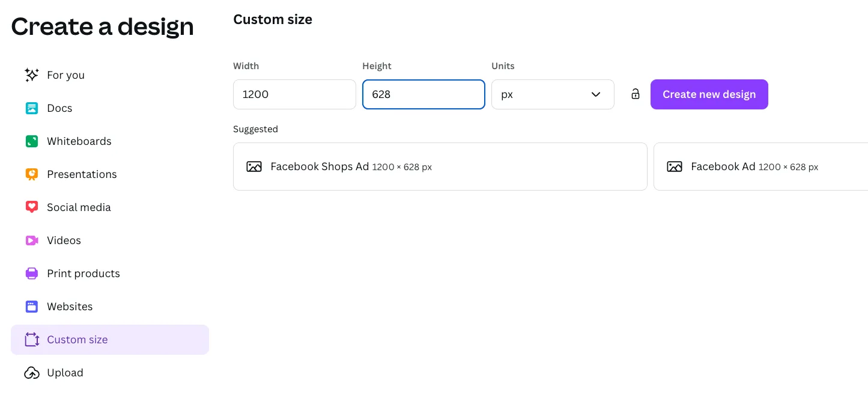
Task: Click the image icon on Facebook Shops Ad
Action: [x=254, y=167]
